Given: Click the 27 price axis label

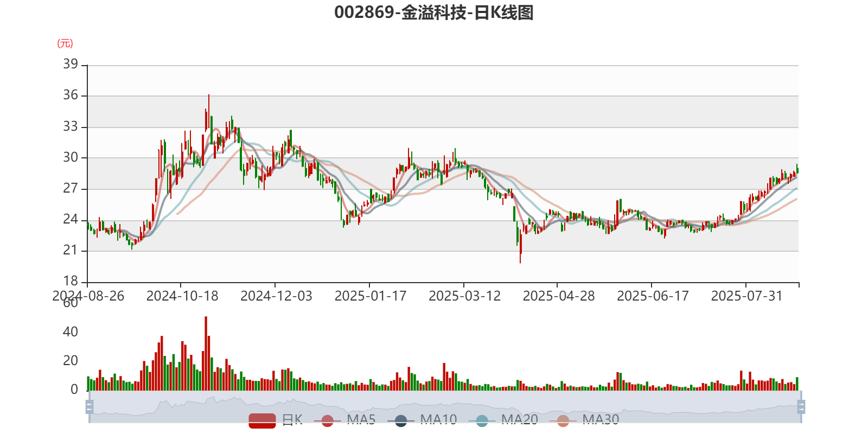Looking at the screenshot, I should (71, 188).
